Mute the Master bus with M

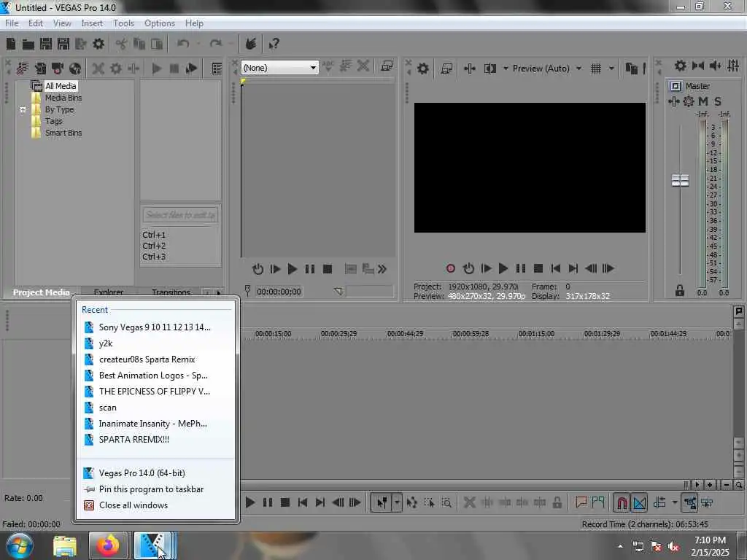point(703,101)
